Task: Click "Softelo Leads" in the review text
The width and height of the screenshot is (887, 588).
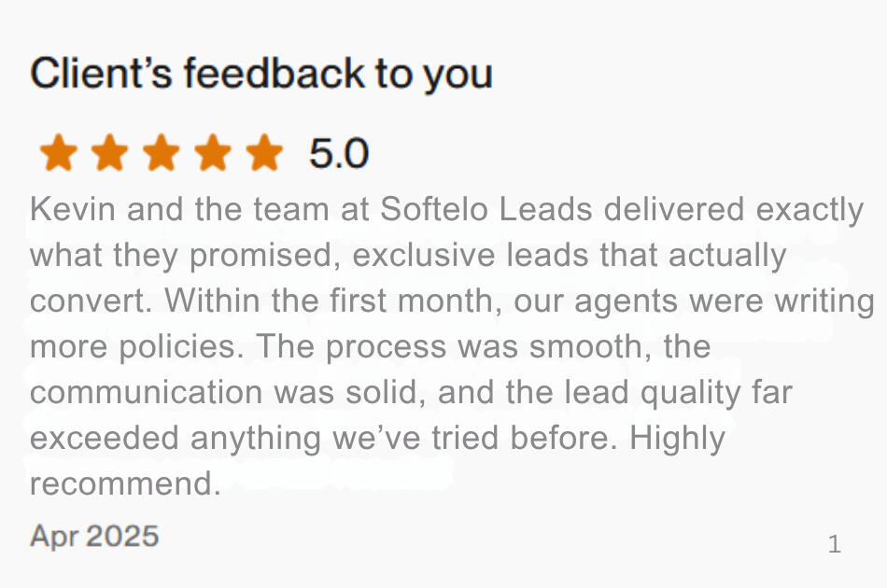Action: pos(486,209)
